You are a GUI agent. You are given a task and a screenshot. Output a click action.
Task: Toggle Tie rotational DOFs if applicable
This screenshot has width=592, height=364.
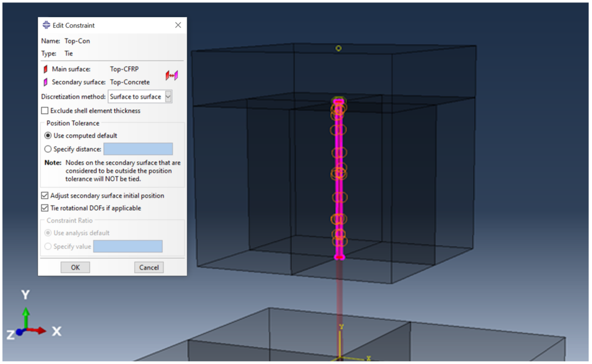point(45,208)
